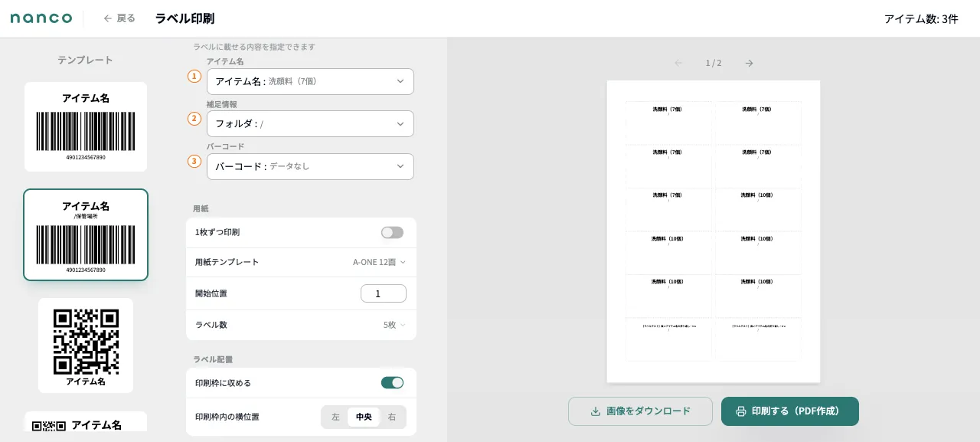Select 右 horizontal alignment
This screenshot has height=442, width=980.
392,417
